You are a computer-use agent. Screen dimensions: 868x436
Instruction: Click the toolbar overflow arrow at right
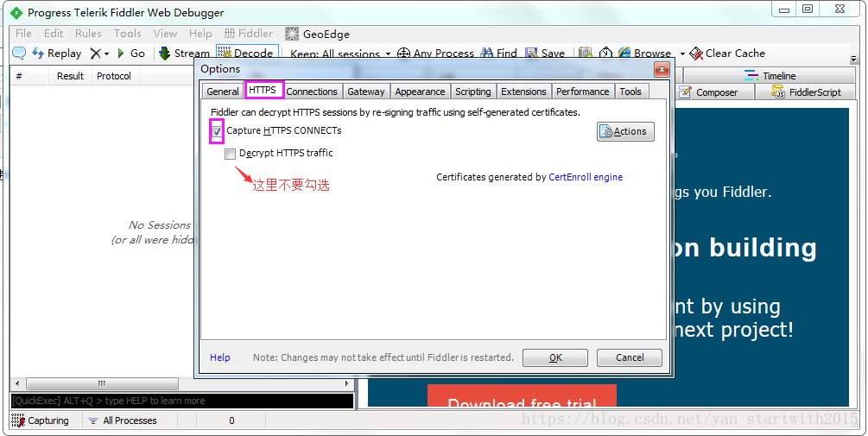pyautogui.click(x=853, y=59)
